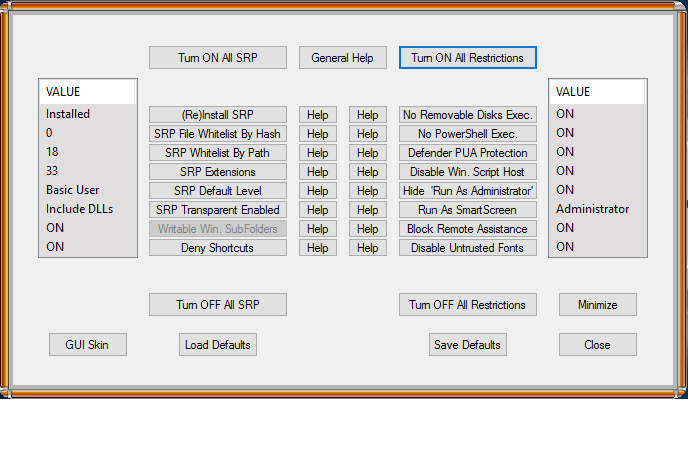Toggle the No PowerShell Exec. restriction
Viewport: 688px width, 460px height.
pyautogui.click(x=468, y=133)
